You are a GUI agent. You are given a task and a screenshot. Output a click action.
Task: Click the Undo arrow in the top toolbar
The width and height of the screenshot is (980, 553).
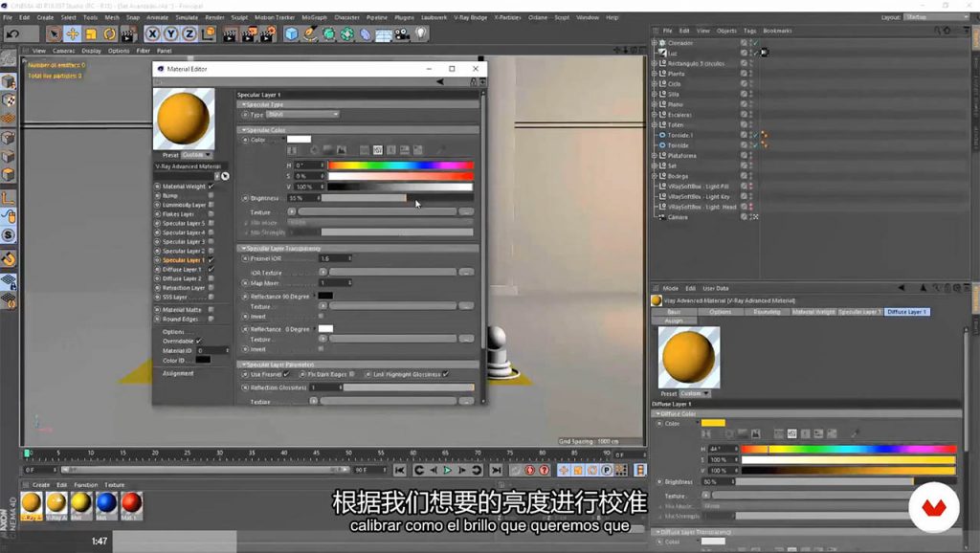pos(11,33)
